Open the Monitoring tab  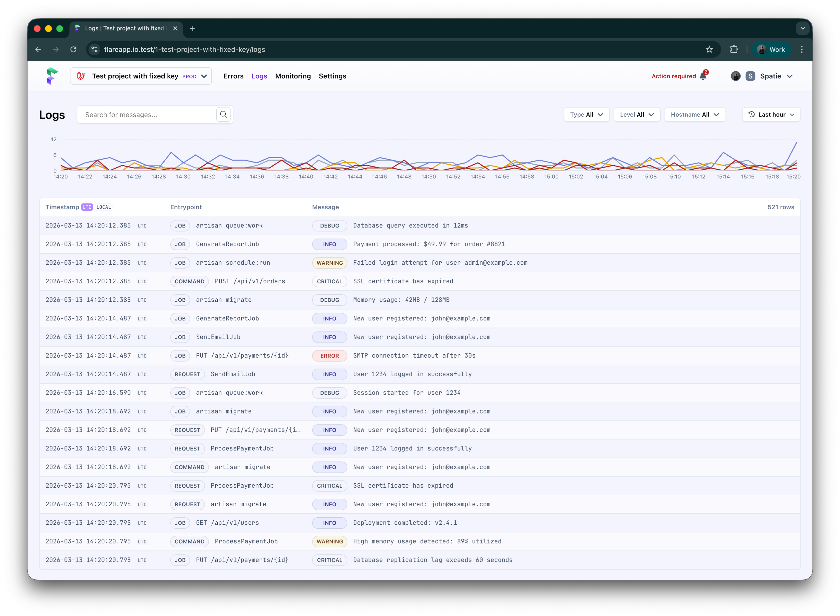point(293,76)
